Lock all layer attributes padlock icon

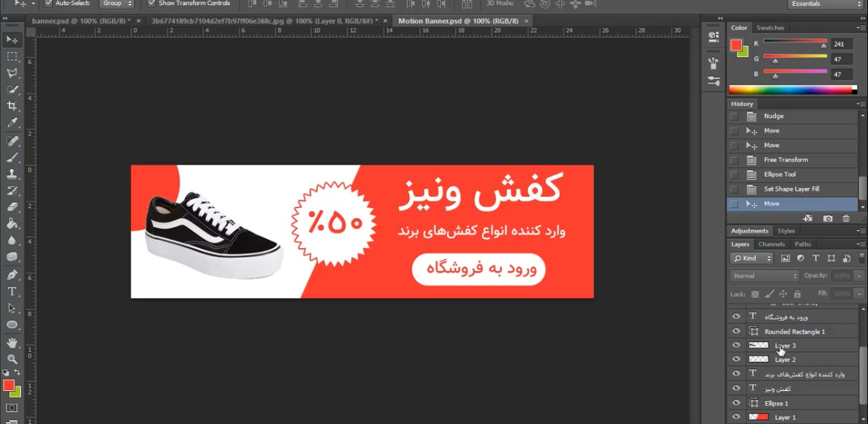coord(797,294)
